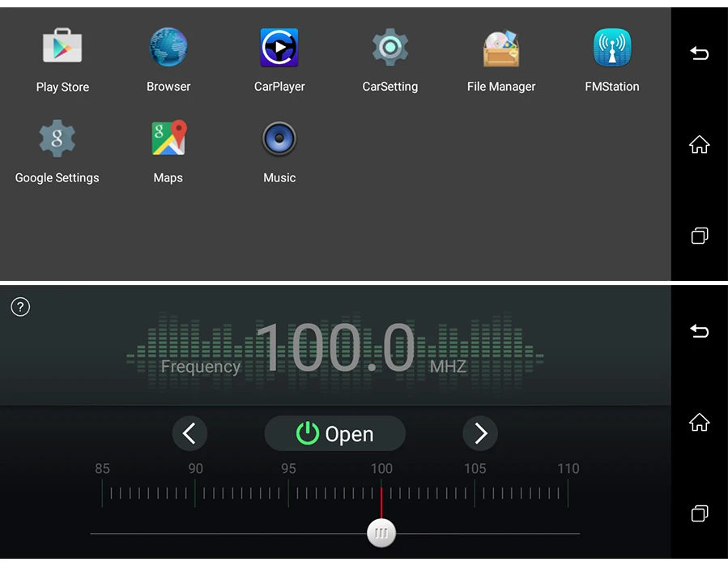Screen dimensions: 728x562
Task: Tap home icon in app drawer screen
Action: coord(699,144)
